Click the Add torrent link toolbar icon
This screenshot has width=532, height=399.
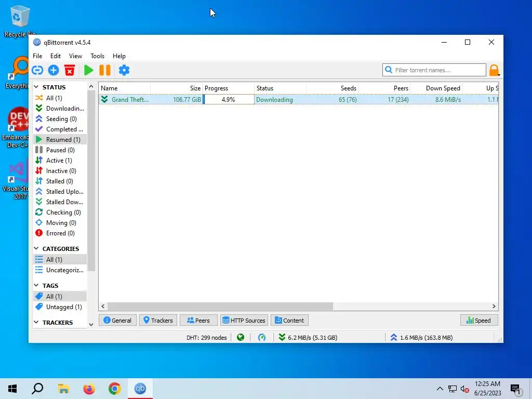point(37,70)
